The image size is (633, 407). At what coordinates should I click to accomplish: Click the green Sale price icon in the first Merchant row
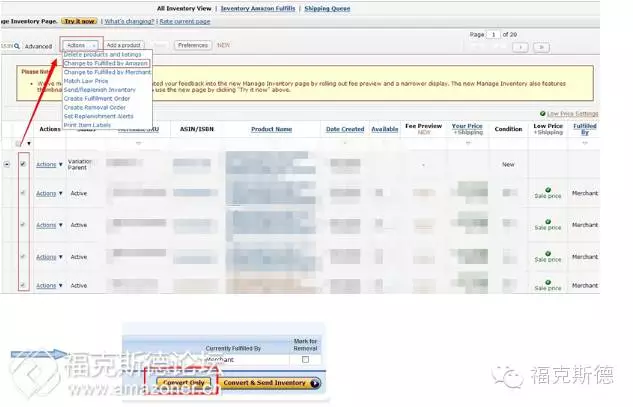(x=548, y=190)
